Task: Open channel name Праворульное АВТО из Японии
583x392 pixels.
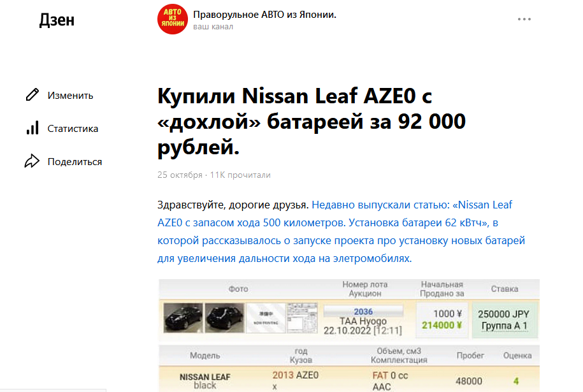Action: pos(264,15)
